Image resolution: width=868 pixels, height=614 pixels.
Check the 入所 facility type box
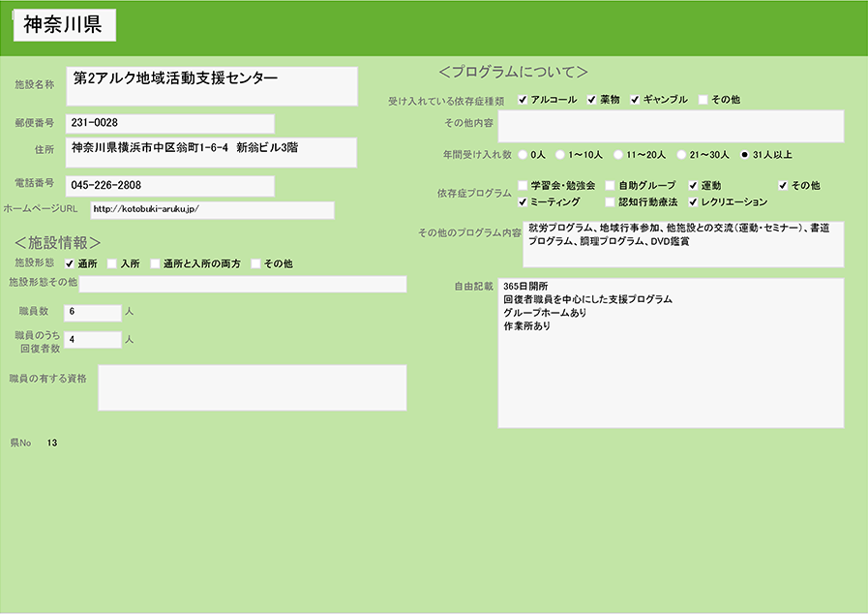coord(112,263)
